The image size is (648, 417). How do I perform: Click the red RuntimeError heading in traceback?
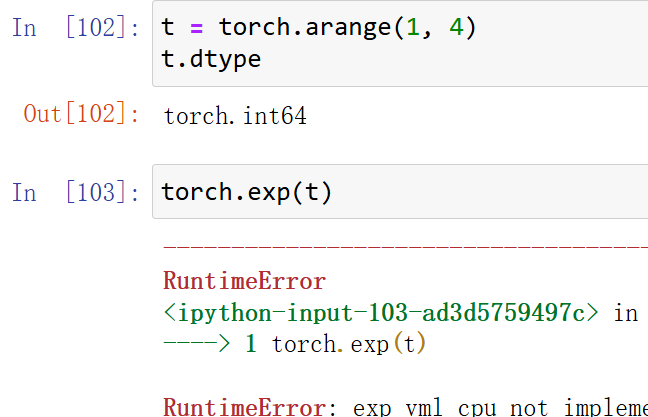point(245,281)
